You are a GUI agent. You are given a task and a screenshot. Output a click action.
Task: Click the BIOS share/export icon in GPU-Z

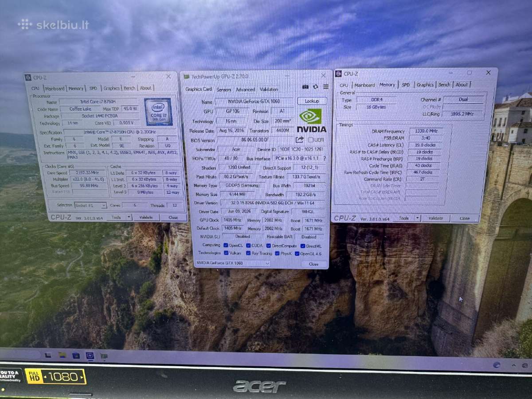click(x=300, y=140)
